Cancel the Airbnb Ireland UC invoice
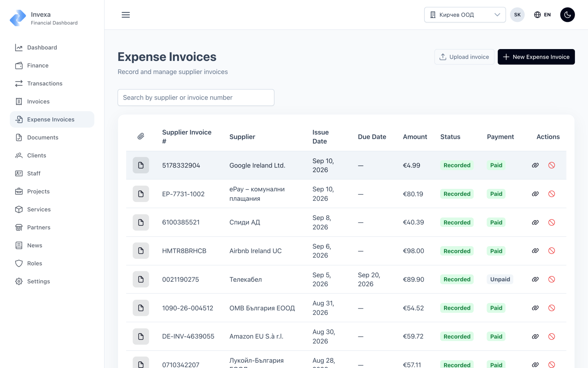588x368 pixels. point(552,251)
